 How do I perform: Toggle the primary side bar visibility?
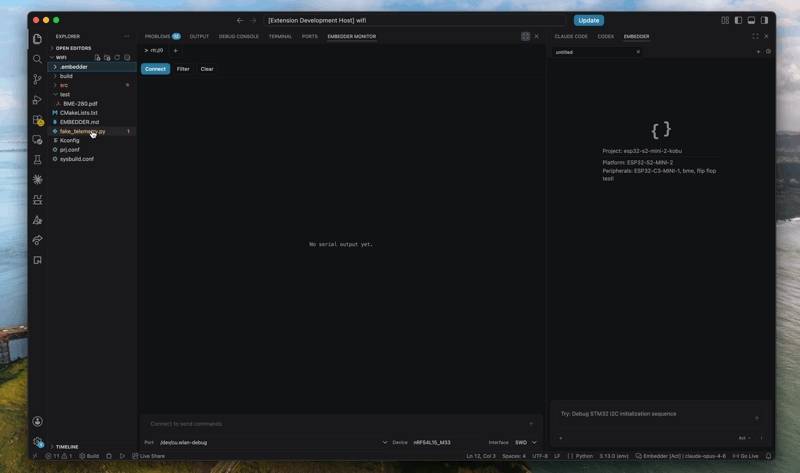coord(738,20)
